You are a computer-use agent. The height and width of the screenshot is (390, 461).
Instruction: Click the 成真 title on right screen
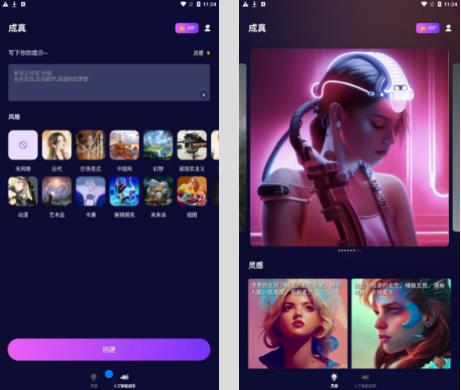tap(257, 28)
